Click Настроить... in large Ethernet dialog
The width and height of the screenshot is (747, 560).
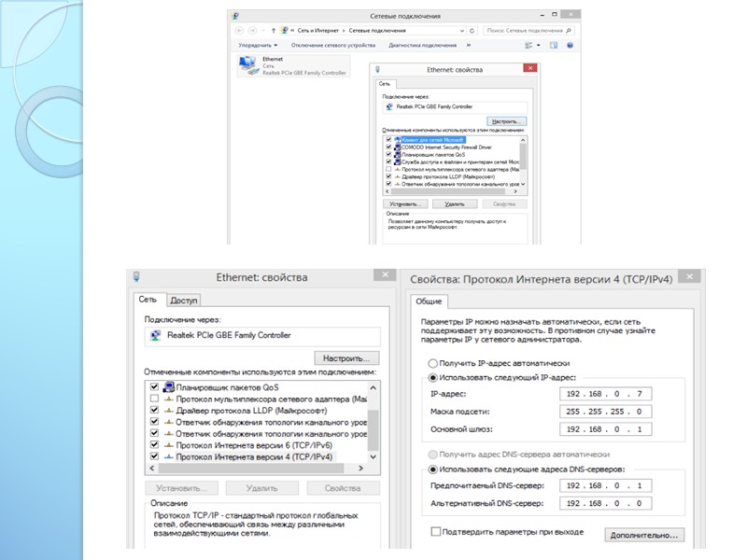346,358
